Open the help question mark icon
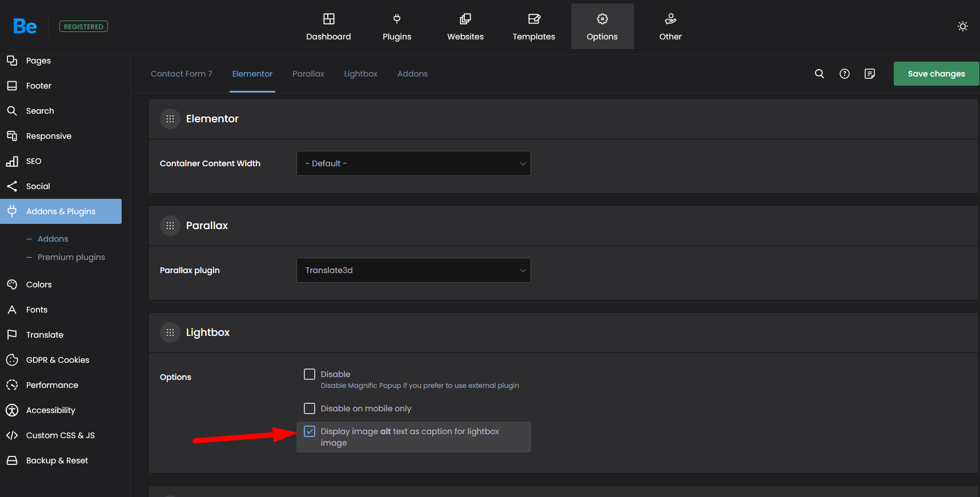 pyautogui.click(x=845, y=74)
